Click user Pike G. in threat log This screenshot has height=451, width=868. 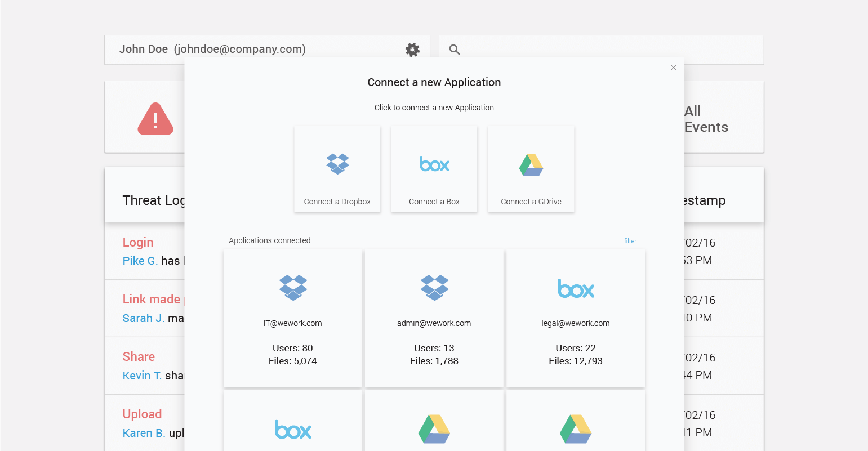tap(140, 261)
